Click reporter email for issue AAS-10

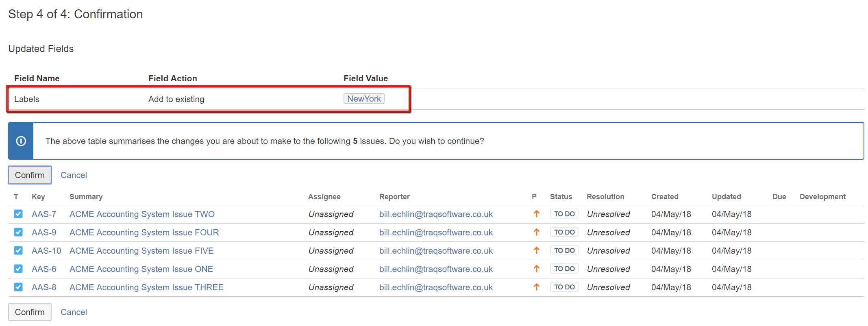click(436, 251)
